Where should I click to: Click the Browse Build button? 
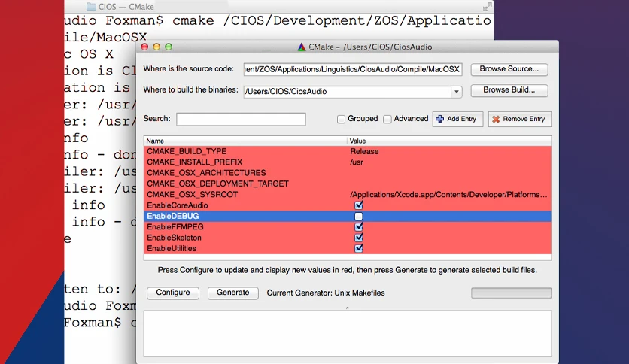[509, 90]
